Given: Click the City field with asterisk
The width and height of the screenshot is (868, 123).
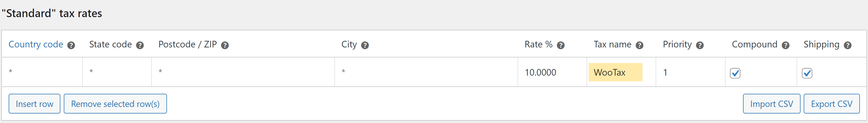Looking at the screenshot, I should tap(426, 72).
